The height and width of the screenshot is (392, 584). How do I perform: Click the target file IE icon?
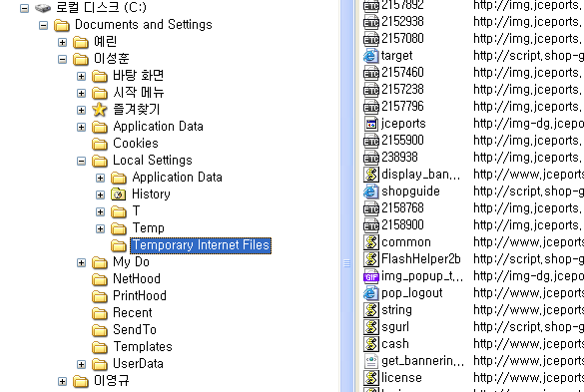tap(371, 56)
